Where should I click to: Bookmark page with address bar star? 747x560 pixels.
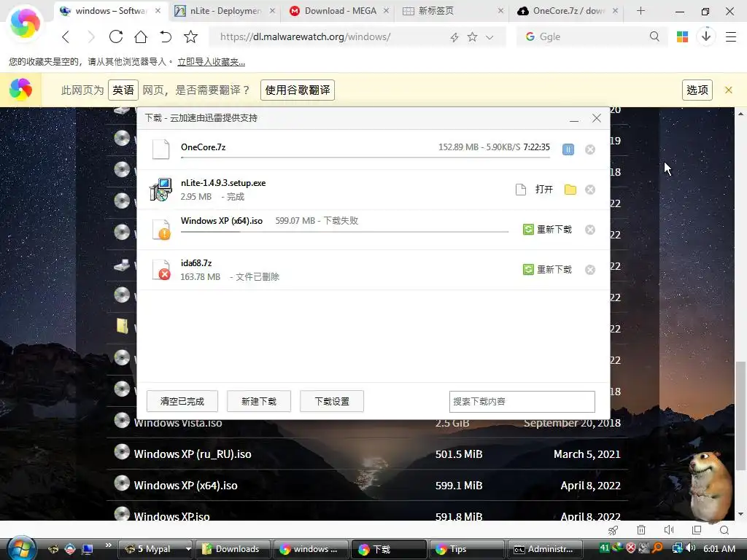472,36
